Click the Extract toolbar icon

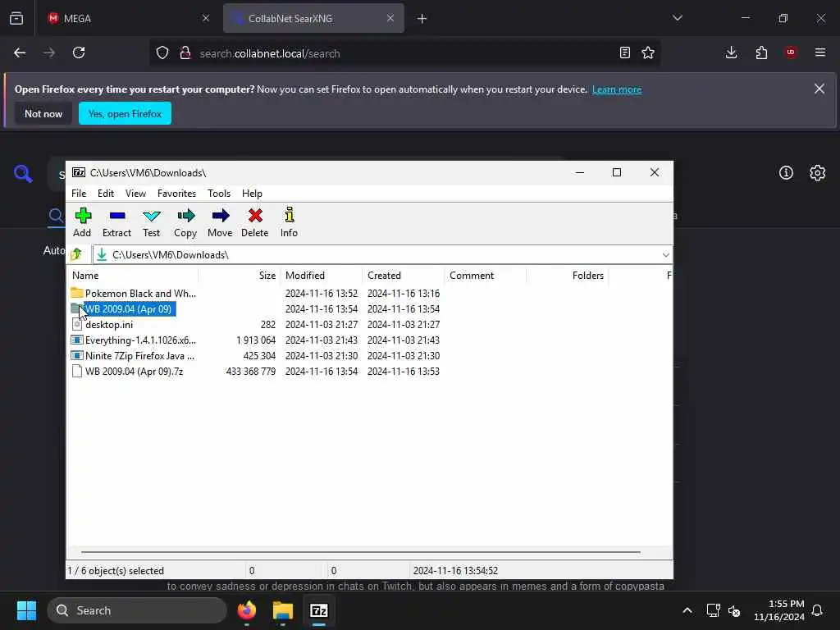click(x=116, y=221)
